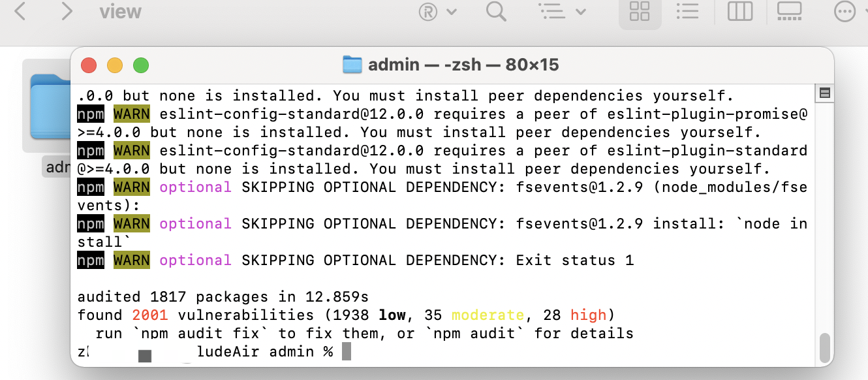Click the "Exit status 1" text

coord(575,261)
